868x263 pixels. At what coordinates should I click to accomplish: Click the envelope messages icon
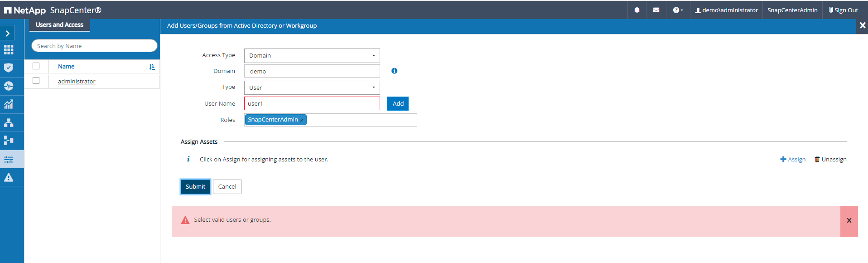click(x=656, y=10)
